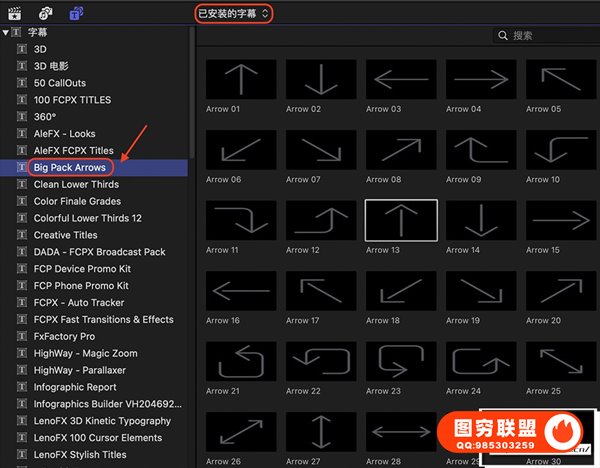Open the 已安装的字幕 dropdown
600x468 pixels.
(x=233, y=13)
